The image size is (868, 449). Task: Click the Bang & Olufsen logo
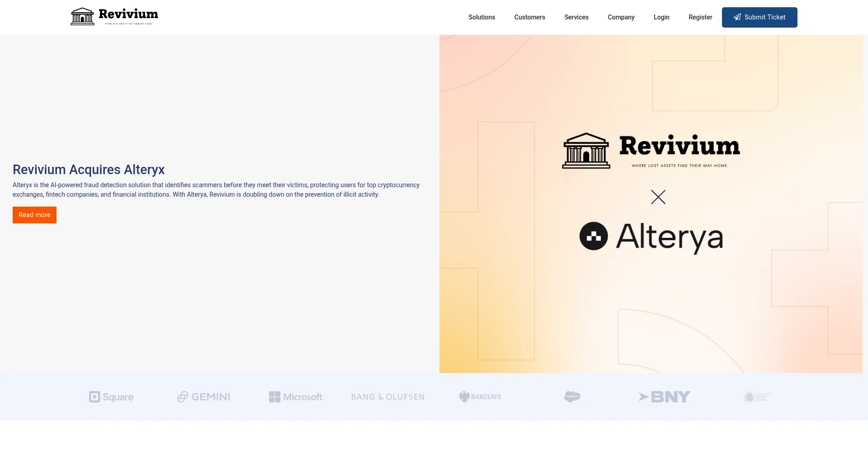(388, 397)
